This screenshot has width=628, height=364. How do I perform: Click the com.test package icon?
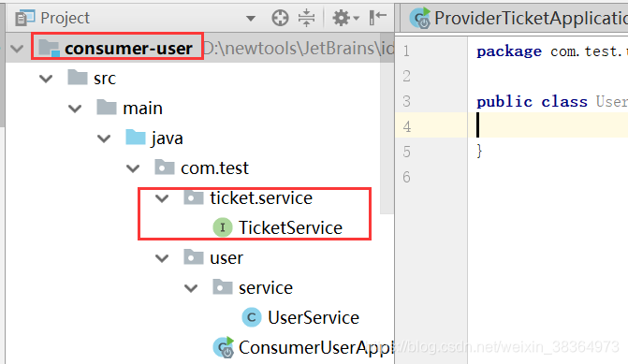point(165,167)
